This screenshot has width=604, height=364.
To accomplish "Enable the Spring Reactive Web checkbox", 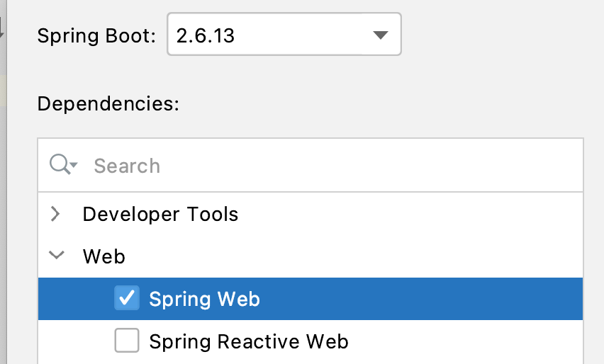I will point(127,342).
